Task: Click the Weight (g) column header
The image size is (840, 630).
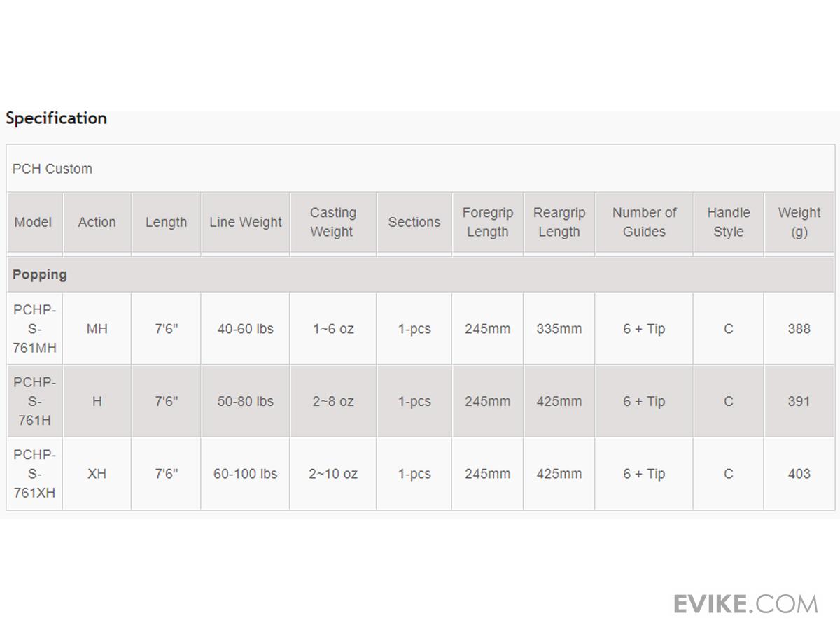Action: 799,223
